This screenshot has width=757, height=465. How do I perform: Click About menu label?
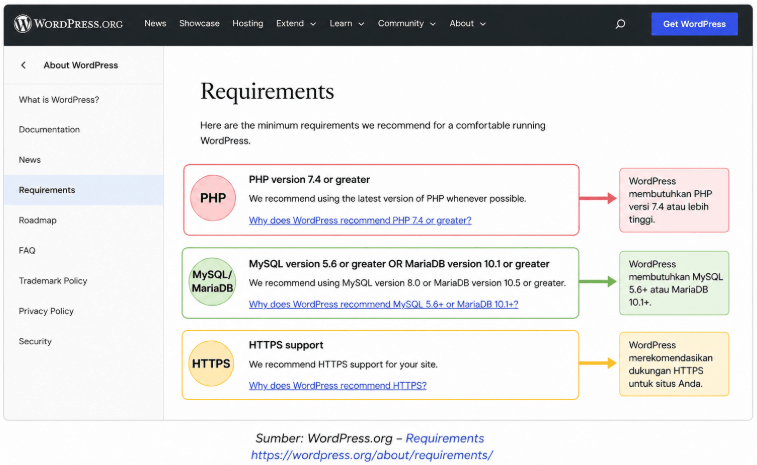pyautogui.click(x=462, y=23)
